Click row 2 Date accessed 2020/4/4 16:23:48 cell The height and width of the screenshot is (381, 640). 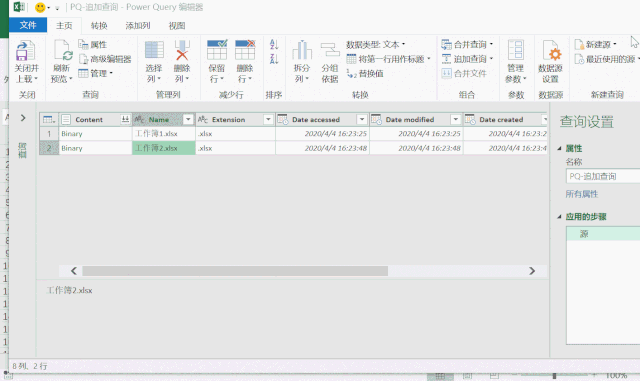click(322, 148)
